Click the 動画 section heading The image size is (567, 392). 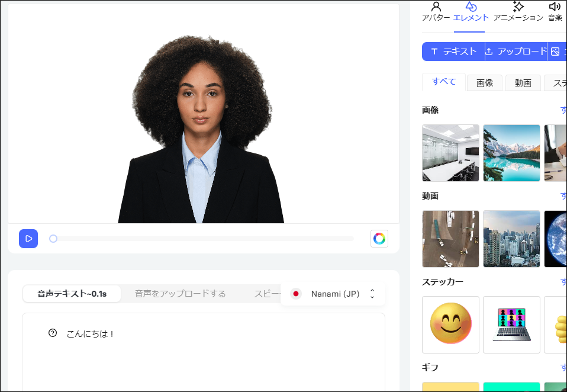430,196
